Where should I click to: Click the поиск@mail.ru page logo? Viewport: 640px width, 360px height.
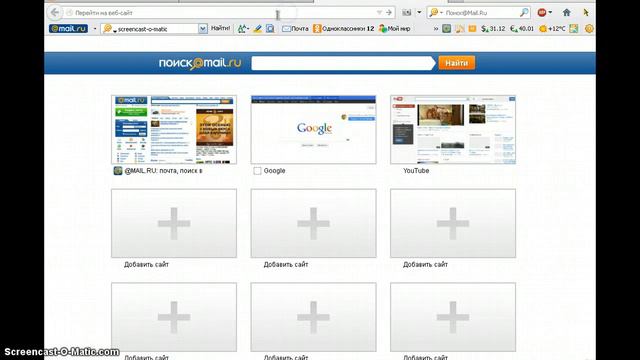200,63
